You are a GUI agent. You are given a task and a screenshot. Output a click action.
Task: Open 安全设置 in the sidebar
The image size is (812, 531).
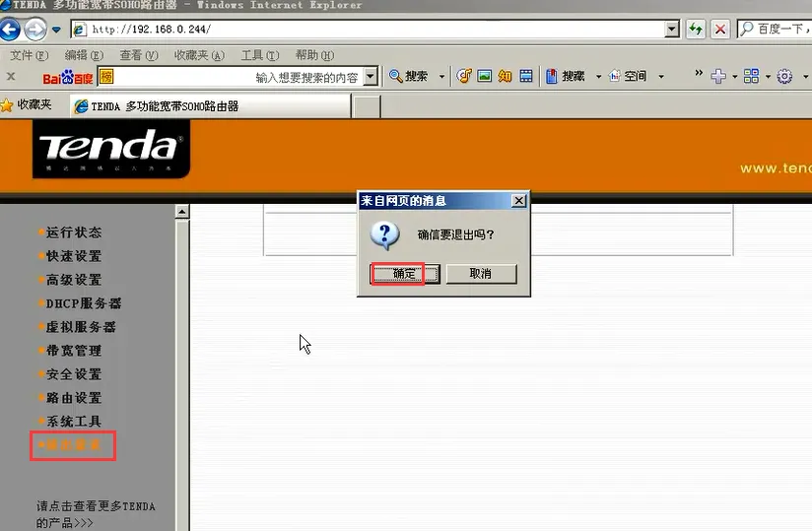74,374
